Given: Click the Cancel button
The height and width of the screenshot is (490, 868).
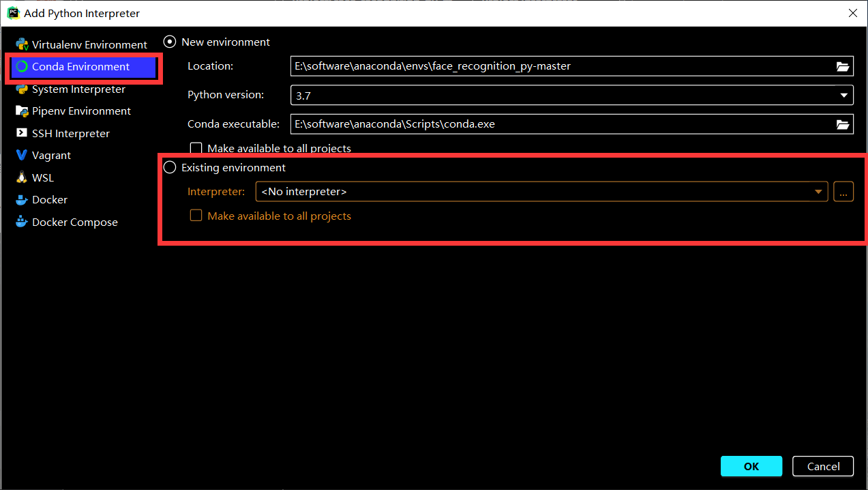Looking at the screenshot, I should click(822, 466).
